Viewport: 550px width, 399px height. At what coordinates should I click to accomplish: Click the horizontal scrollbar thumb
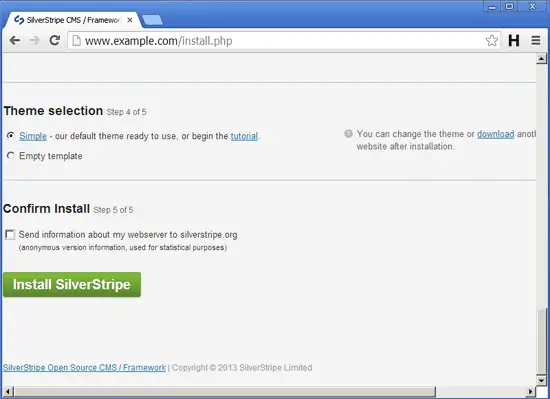pos(224,392)
